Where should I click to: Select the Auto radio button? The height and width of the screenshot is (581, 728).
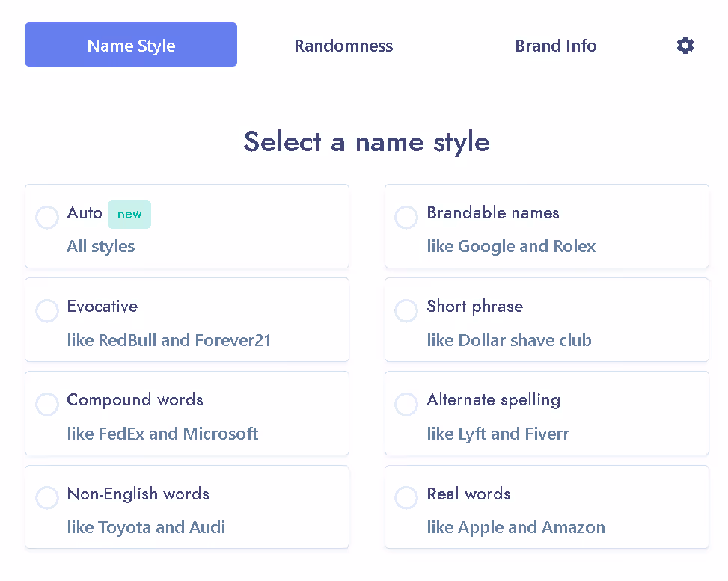[x=47, y=217]
